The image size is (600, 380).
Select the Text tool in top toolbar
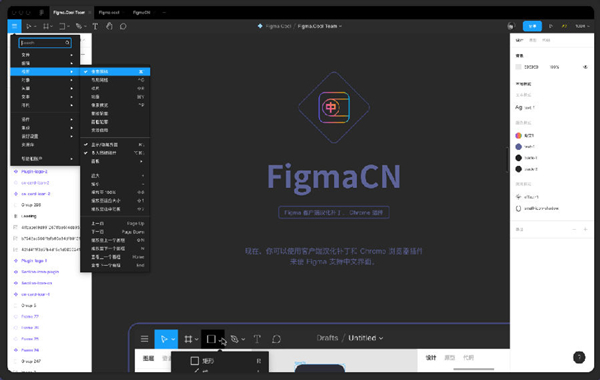coord(95,26)
